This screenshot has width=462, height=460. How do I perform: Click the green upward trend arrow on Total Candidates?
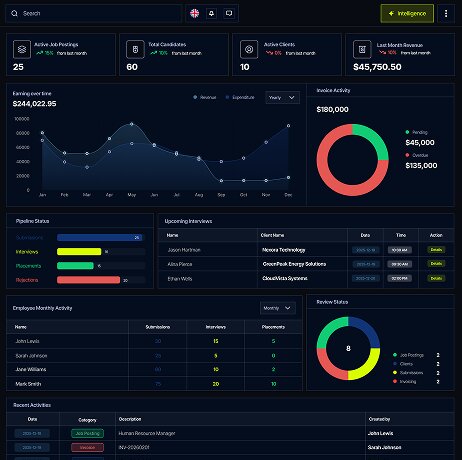click(153, 53)
